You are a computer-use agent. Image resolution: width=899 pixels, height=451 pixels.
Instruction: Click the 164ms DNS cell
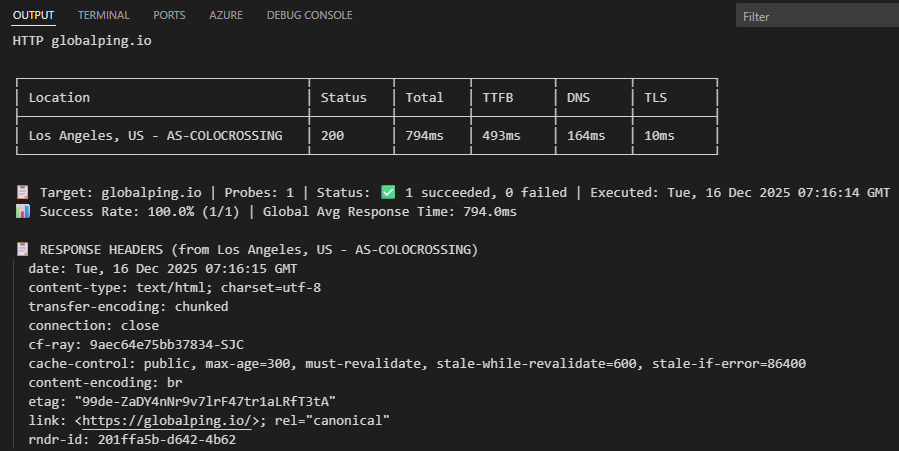[x=586, y=136]
